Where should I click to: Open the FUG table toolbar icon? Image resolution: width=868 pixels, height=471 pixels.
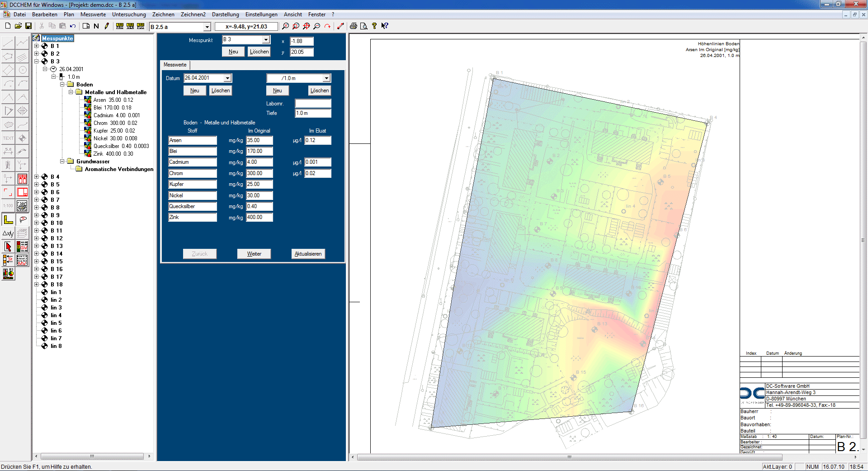(141, 26)
